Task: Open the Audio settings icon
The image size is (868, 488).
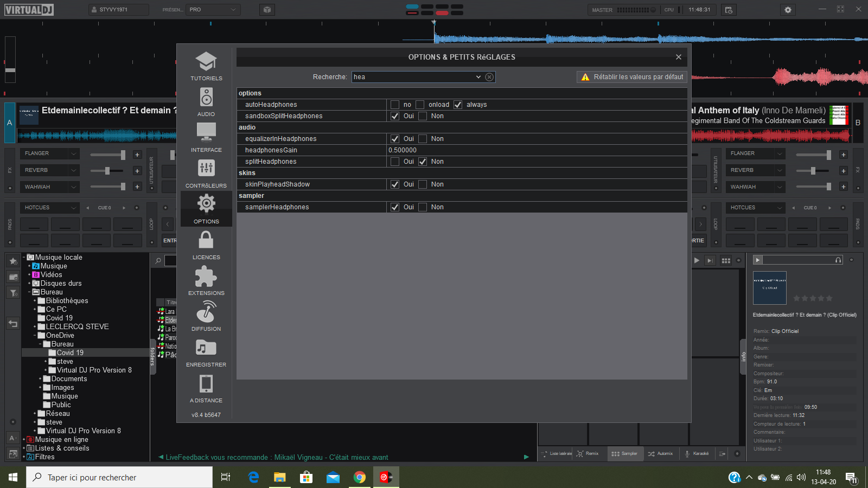Action: pyautogui.click(x=206, y=98)
